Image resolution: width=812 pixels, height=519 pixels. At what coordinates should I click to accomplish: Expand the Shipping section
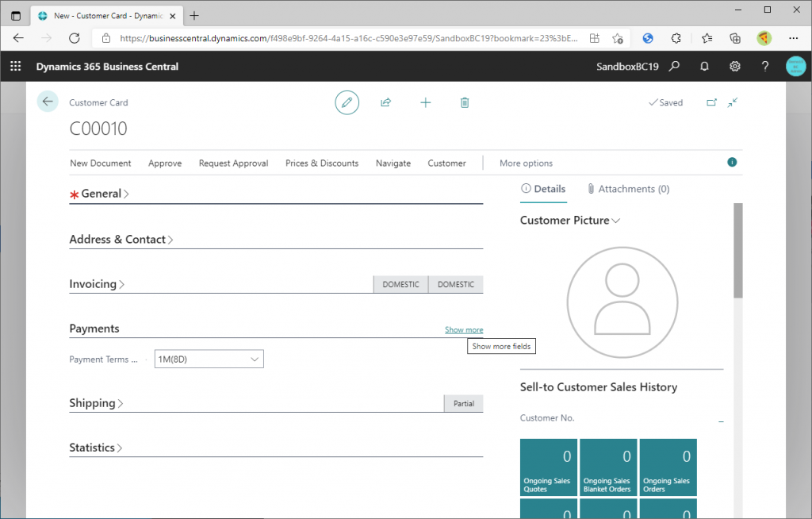[96, 403]
